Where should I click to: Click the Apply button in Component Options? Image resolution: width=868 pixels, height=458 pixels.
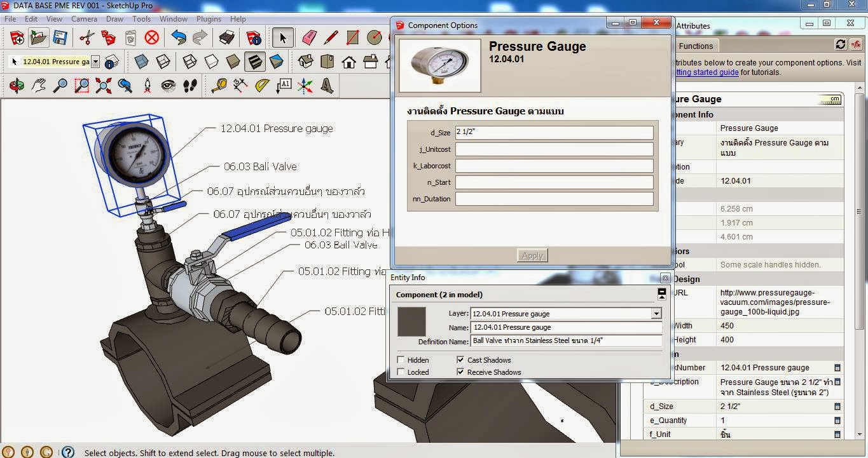point(532,255)
